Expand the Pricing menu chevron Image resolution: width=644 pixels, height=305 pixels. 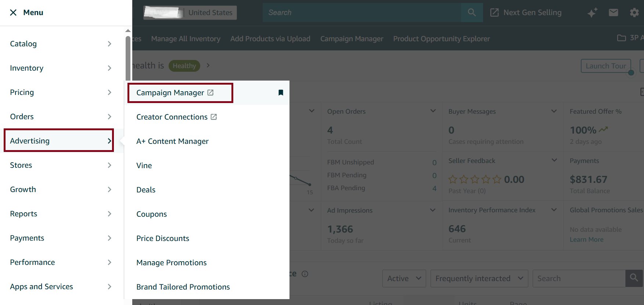(x=109, y=92)
